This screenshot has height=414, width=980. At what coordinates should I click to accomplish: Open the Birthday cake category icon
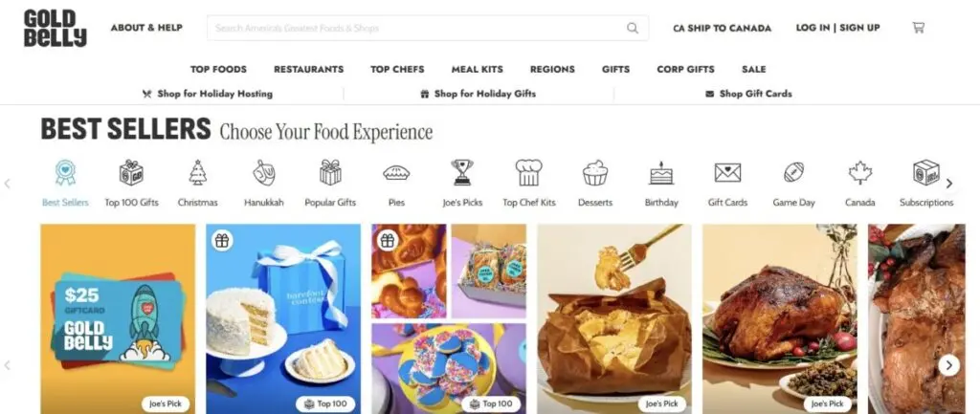(x=661, y=173)
